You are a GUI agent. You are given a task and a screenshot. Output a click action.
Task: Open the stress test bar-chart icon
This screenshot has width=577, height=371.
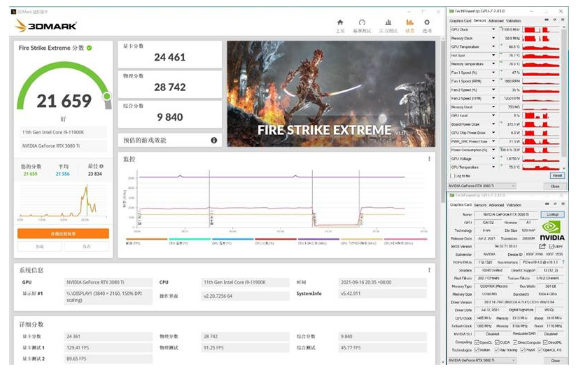point(388,23)
